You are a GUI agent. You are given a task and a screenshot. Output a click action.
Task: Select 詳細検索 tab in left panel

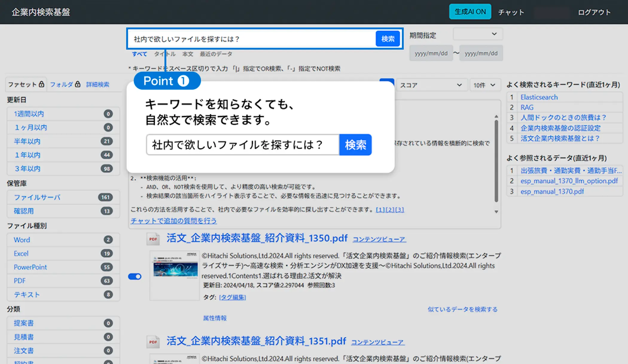pyautogui.click(x=97, y=85)
